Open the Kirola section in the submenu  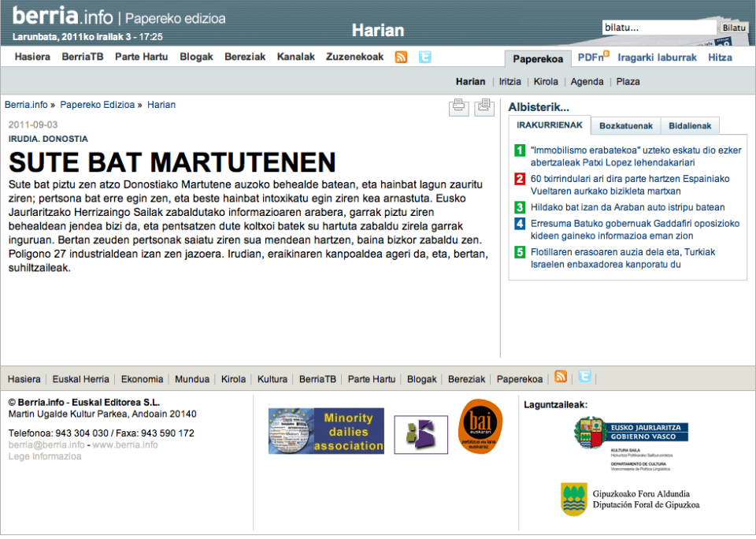click(546, 81)
